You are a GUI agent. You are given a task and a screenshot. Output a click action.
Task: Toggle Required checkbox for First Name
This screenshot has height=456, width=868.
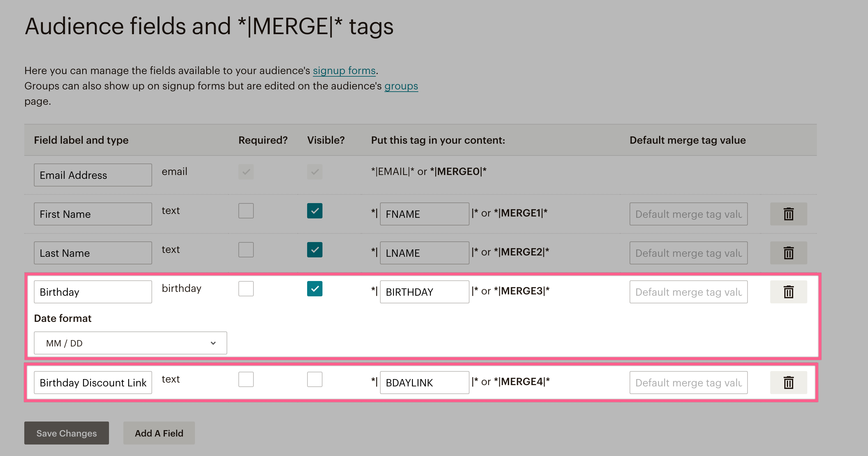click(x=246, y=211)
